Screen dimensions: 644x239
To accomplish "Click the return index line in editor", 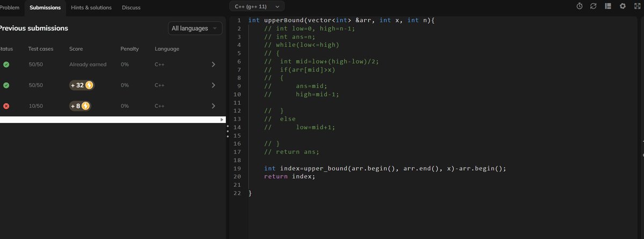I will pyautogui.click(x=289, y=176).
